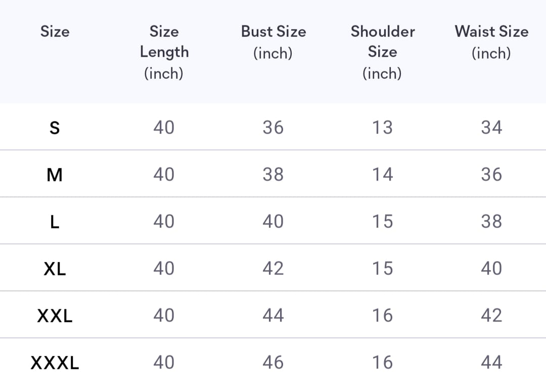Click waist value 34 in S row
546x392 pixels.
point(491,127)
